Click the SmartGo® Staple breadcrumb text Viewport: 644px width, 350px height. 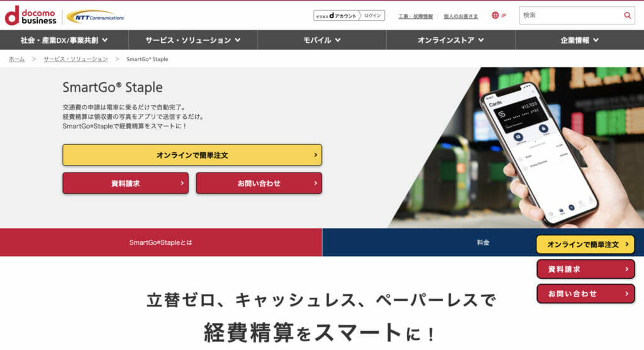point(147,59)
